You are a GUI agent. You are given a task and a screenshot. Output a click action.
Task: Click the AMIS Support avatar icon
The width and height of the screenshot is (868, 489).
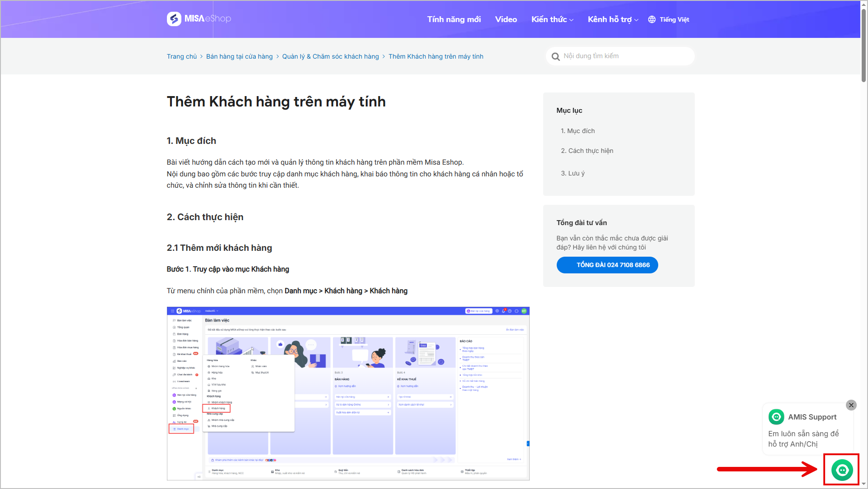click(776, 417)
